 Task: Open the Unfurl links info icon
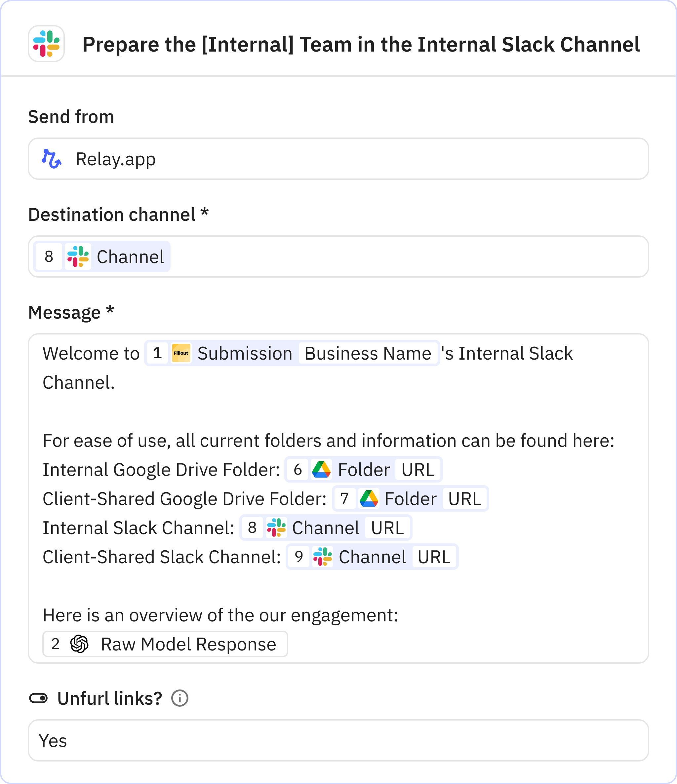point(180,698)
